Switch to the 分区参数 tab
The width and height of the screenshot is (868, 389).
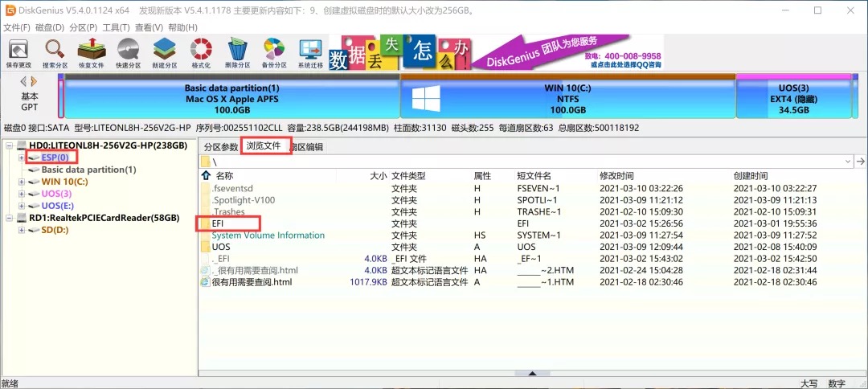coord(220,147)
